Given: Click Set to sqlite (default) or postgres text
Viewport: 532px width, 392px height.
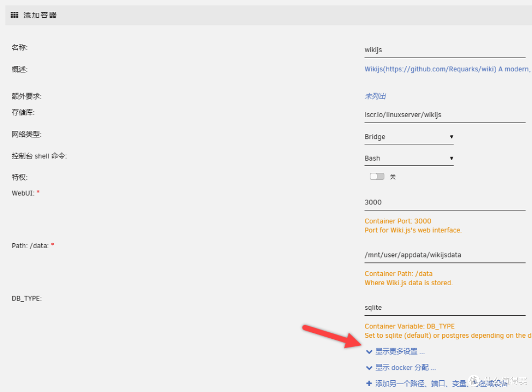Looking at the screenshot, I should 447,335.
